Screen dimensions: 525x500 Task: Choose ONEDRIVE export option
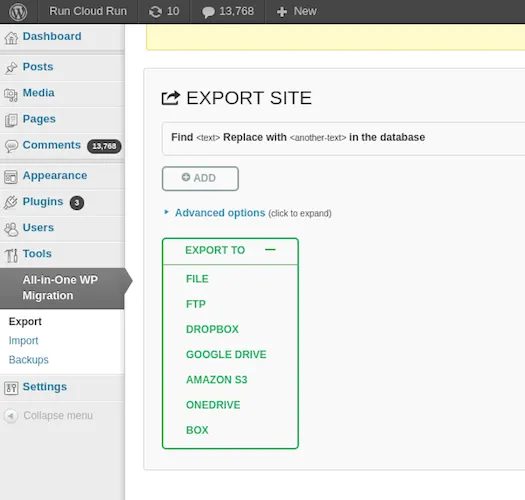tap(213, 405)
